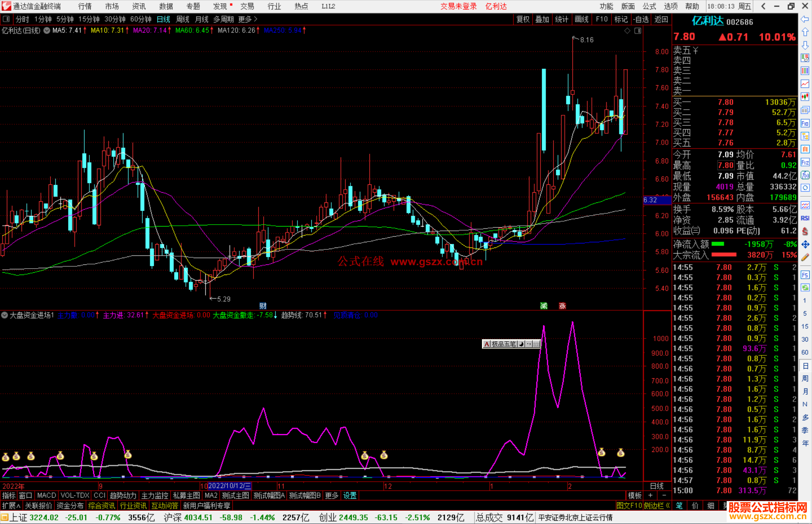Click the zoom in plus button beside 模板

tap(650, 495)
